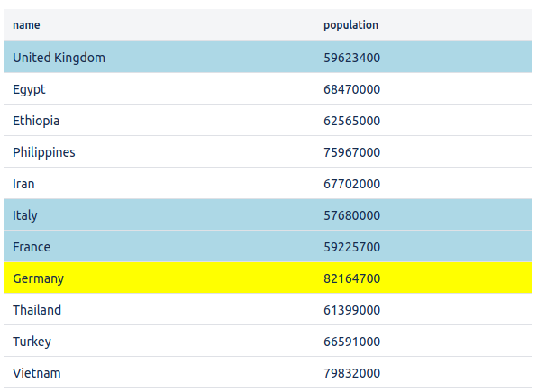Select the United Kingdom row
Viewport: 537px width, 392px height.
pos(268,58)
